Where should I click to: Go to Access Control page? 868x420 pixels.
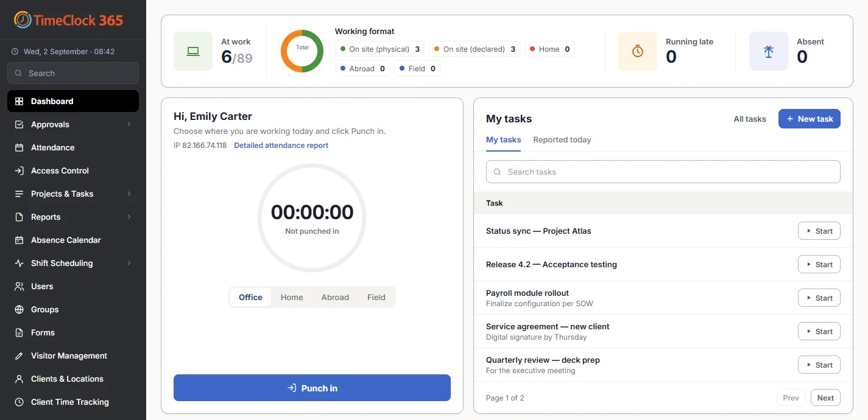[73, 170]
